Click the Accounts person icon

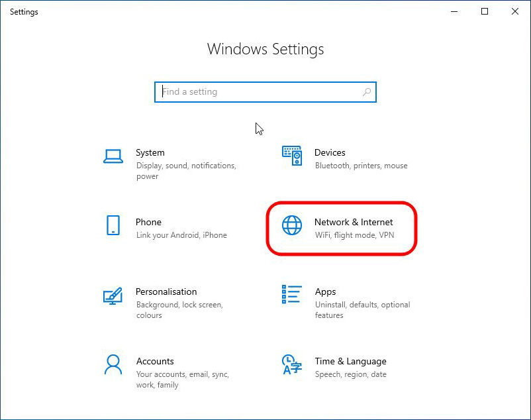(113, 364)
